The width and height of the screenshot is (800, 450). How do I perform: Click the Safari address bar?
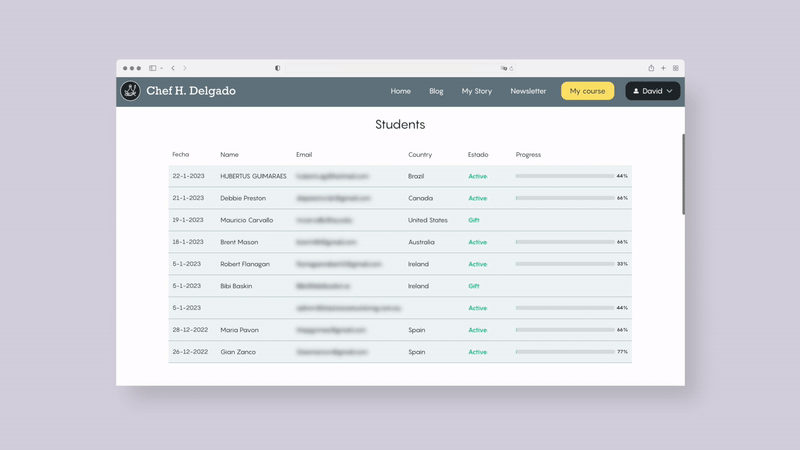tap(400, 68)
